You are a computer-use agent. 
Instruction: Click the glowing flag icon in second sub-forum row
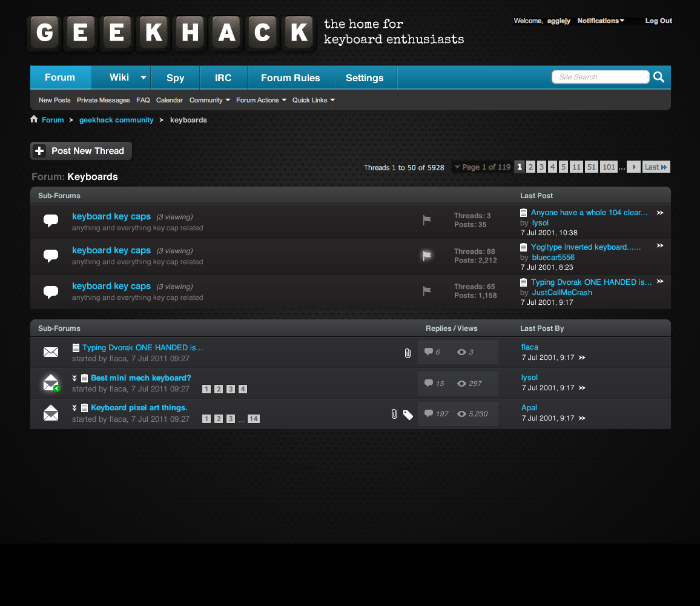(x=427, y=256)
